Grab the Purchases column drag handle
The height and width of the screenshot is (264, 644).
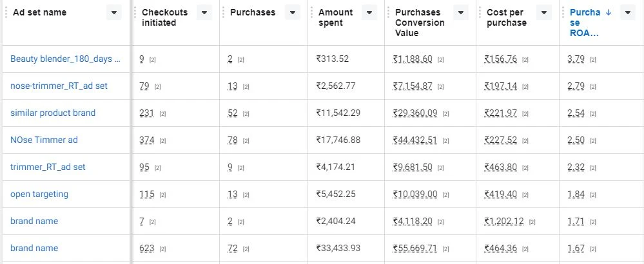pyautogui.click(x=223, y=12)
